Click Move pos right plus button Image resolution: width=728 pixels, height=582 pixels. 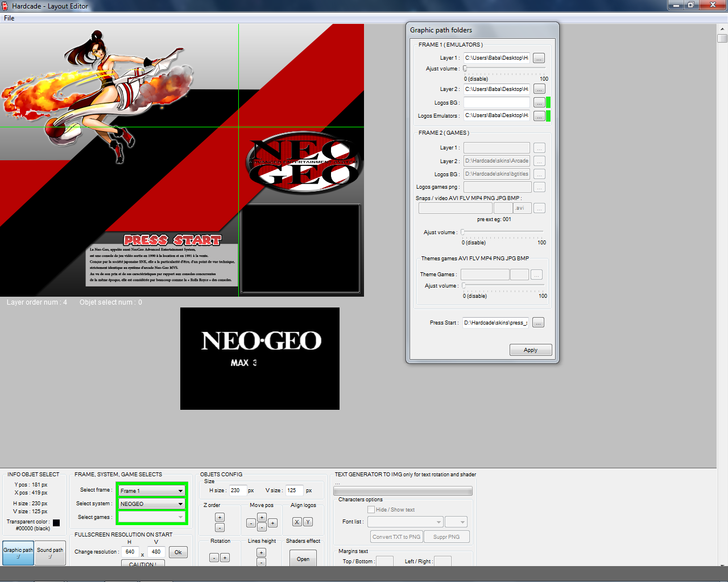[272, 523]
